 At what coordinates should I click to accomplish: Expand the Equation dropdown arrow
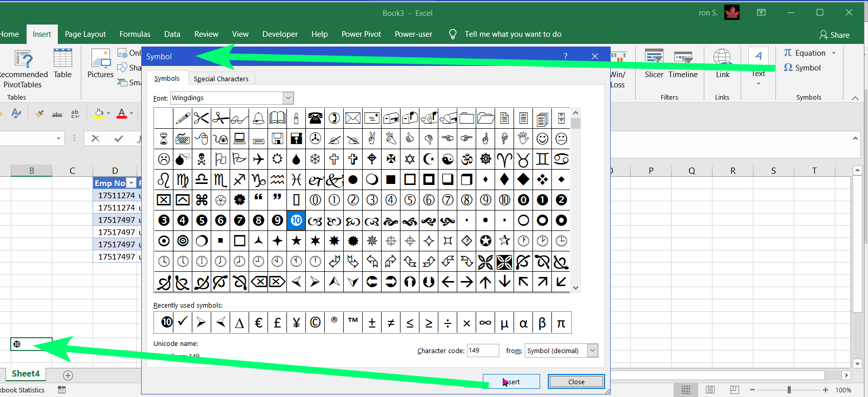point(834,53)
